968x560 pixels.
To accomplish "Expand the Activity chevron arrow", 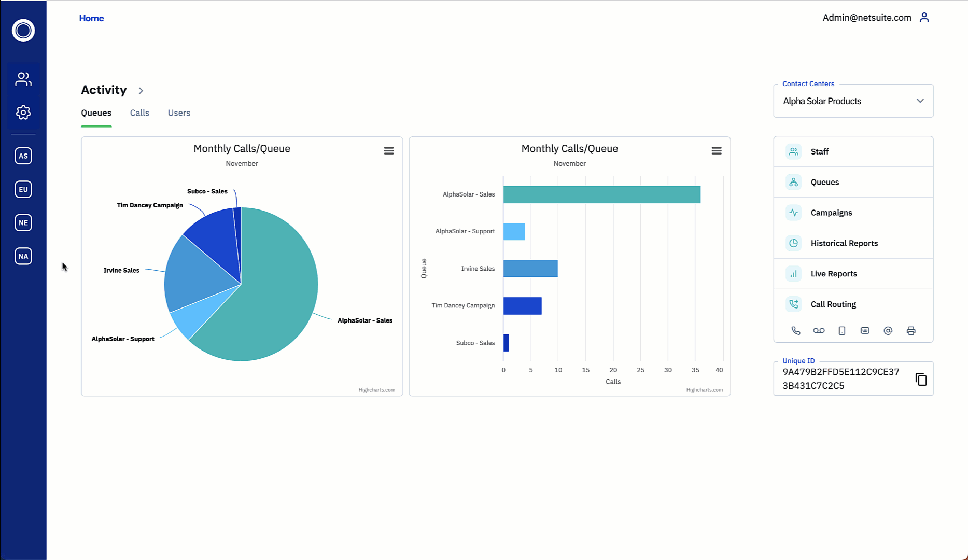I will (141, 91).
